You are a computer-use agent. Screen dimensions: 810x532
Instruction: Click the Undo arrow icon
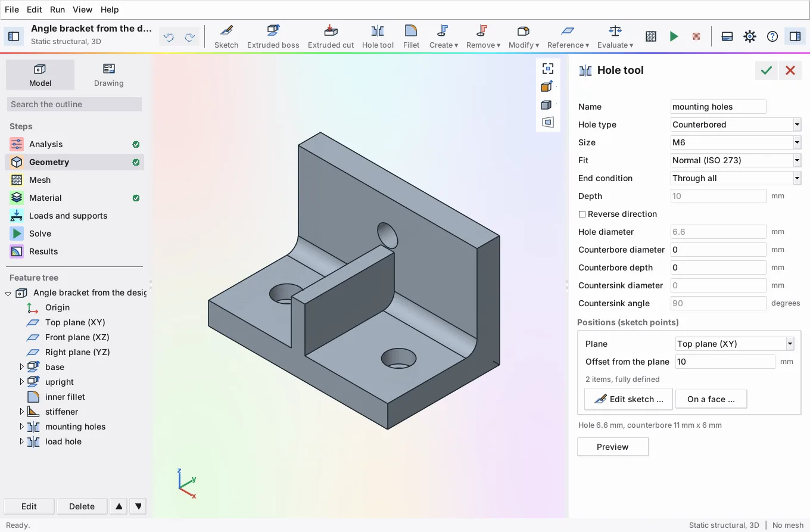169,37
